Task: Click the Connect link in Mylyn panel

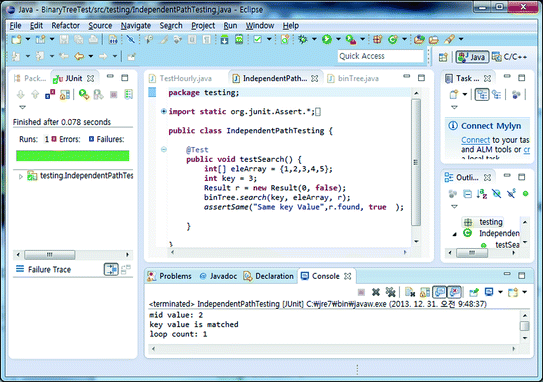Action: pos(475,140)
